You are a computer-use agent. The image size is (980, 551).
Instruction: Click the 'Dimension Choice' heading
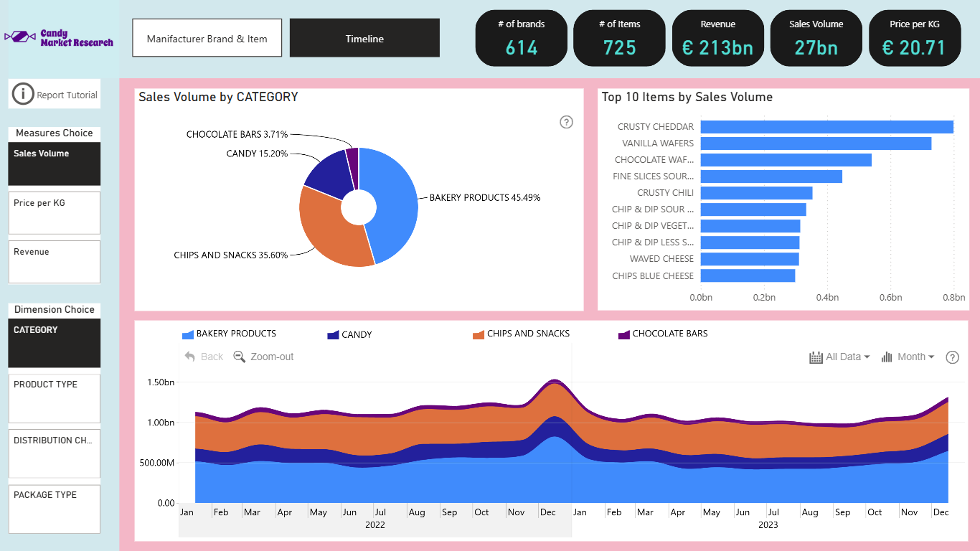[55, 309]
